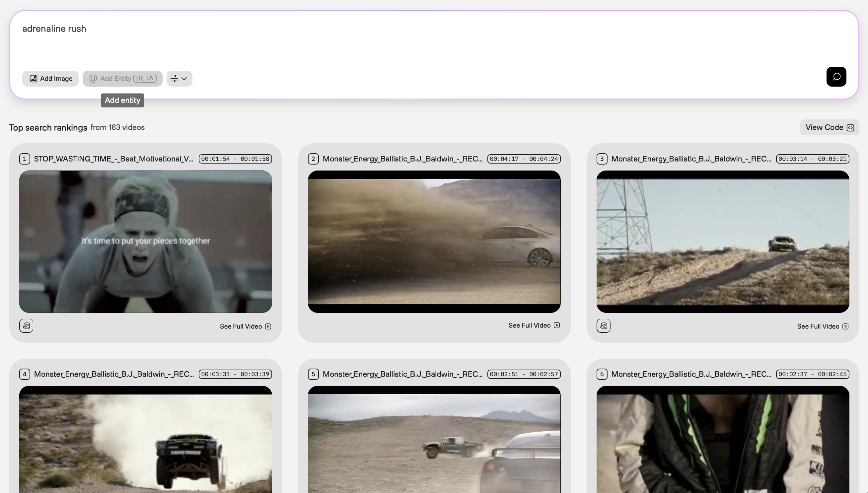Open the jumping truck thumbnail in result 4
Viewport: 868px width, 493px height.
point(146,440)
